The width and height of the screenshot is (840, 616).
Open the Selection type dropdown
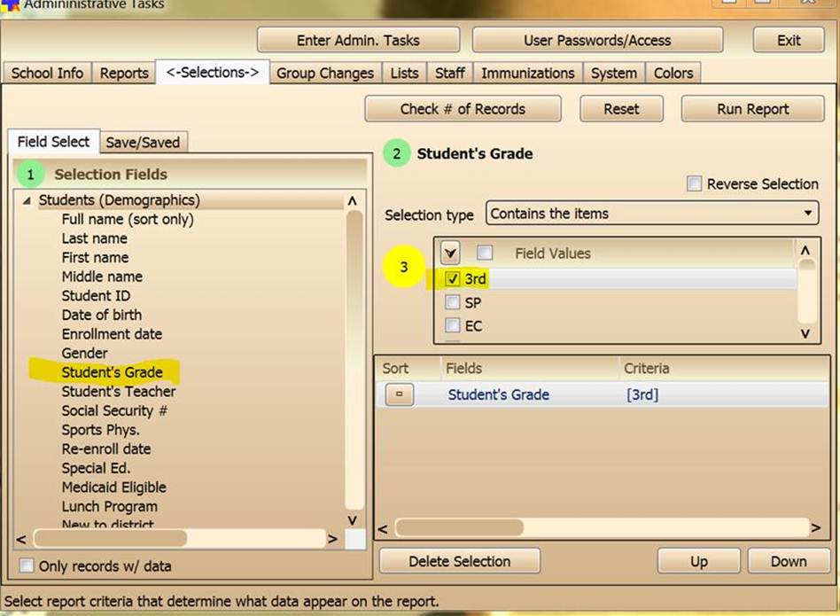pyautogui.click(x=651, y=214)
